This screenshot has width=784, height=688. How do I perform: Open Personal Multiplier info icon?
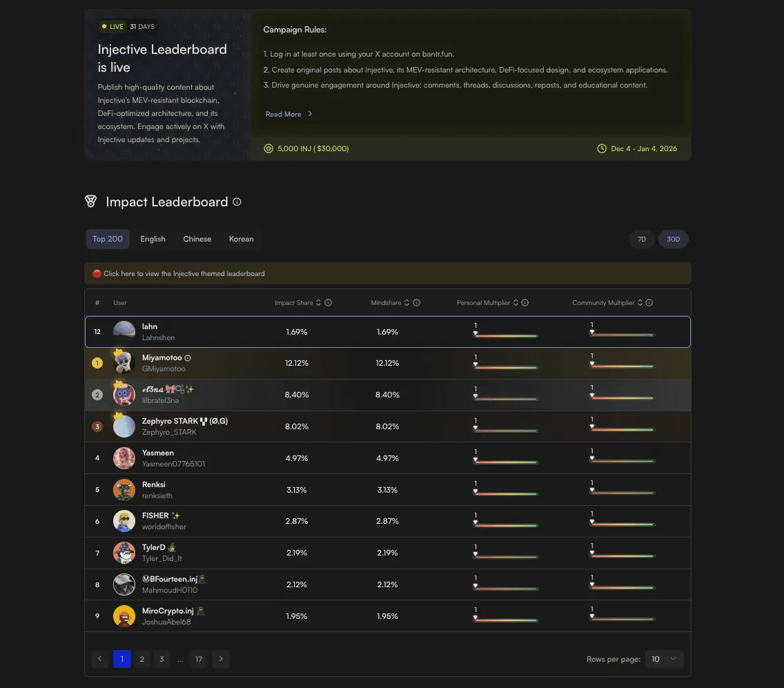[525, 302]
